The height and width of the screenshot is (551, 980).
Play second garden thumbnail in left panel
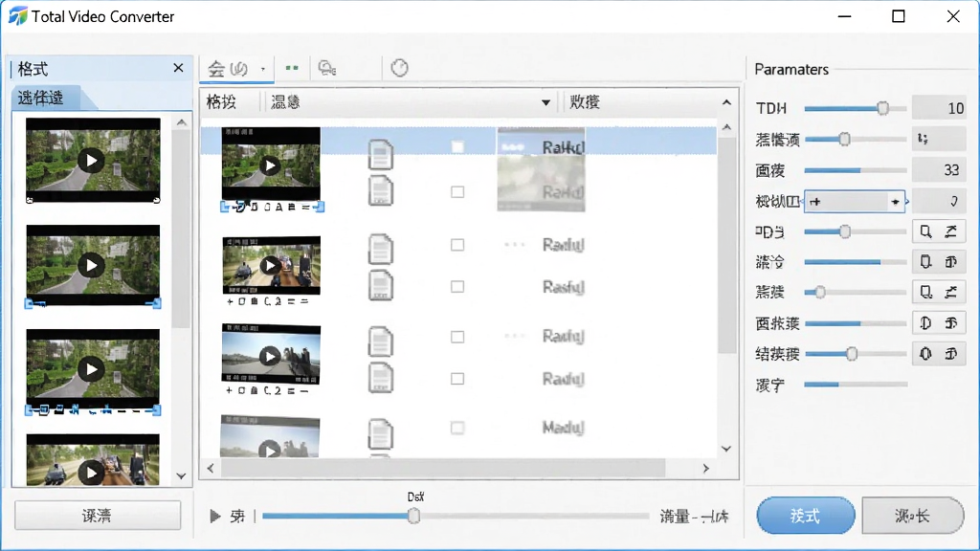point(91,266)
